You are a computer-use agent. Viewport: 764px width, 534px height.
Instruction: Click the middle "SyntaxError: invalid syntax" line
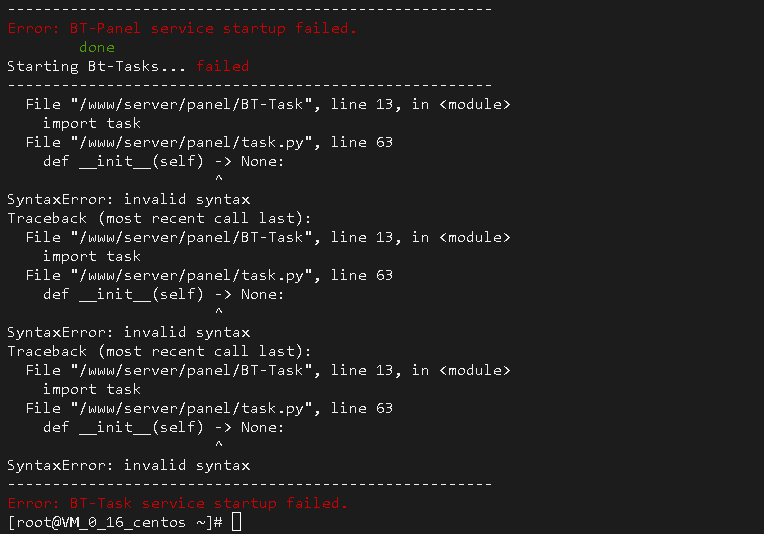coord(129,332)
